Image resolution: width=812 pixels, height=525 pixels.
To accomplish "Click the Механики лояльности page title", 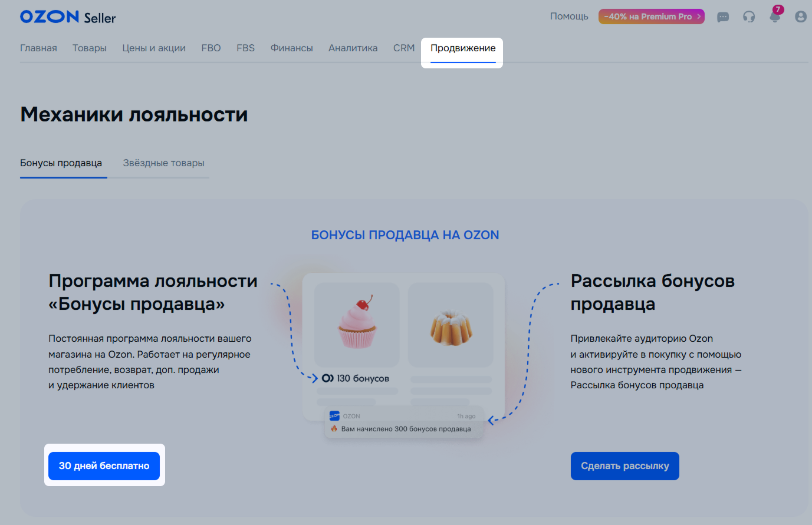I will point(134,114).
